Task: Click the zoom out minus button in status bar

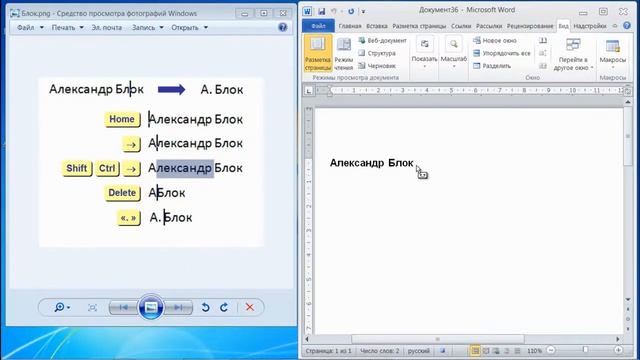Action: click(551, 350)
